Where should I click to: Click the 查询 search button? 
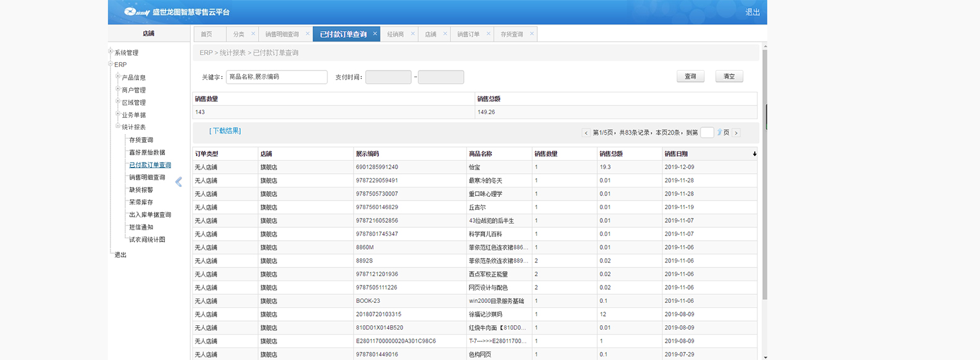click(x=690, y=76)
